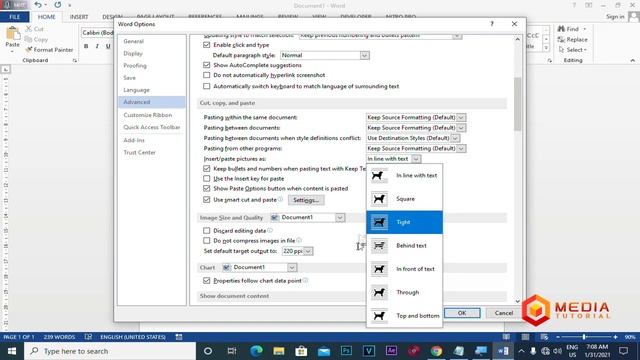Image resolution: width=640 pixels, height=360 pixels.
Task: Toggle Enable click and type
Action: point(207,45)
